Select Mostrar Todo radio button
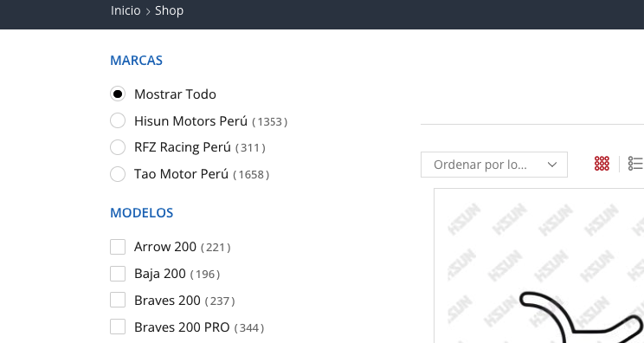The height and width of the screenshot is (343, 644). tap(118, 94)
